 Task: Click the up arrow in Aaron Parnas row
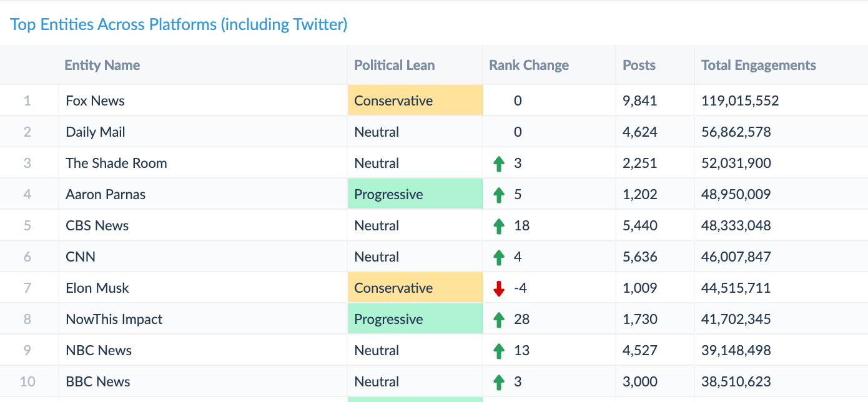(x=498, y=195)
